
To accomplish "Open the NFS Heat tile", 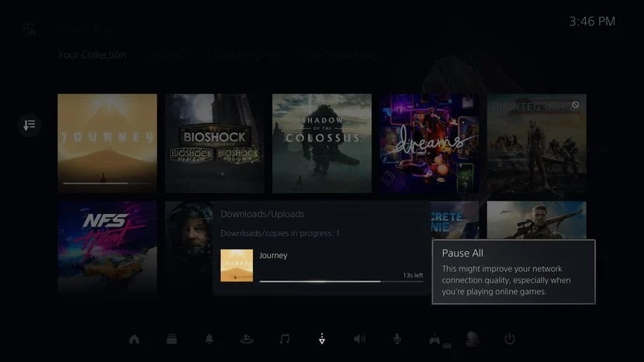I will click(107, 247).
